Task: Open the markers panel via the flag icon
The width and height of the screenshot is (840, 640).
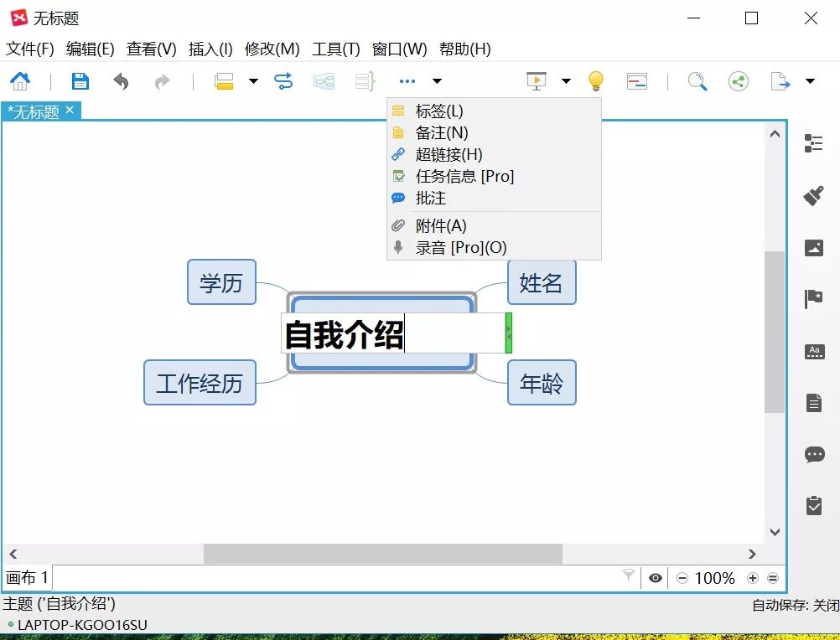Action: point(812,299)
